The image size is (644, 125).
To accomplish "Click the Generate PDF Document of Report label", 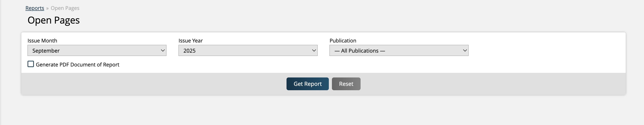I will [x=78, y=65].
